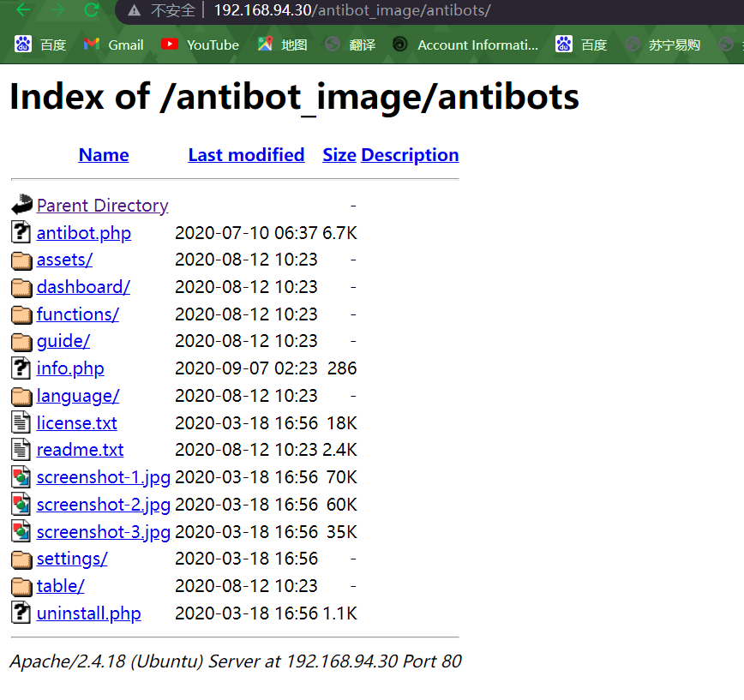Click the antibot.php unknown-file icon
This screenshot has height=700, width=744.
coord(21,232)
